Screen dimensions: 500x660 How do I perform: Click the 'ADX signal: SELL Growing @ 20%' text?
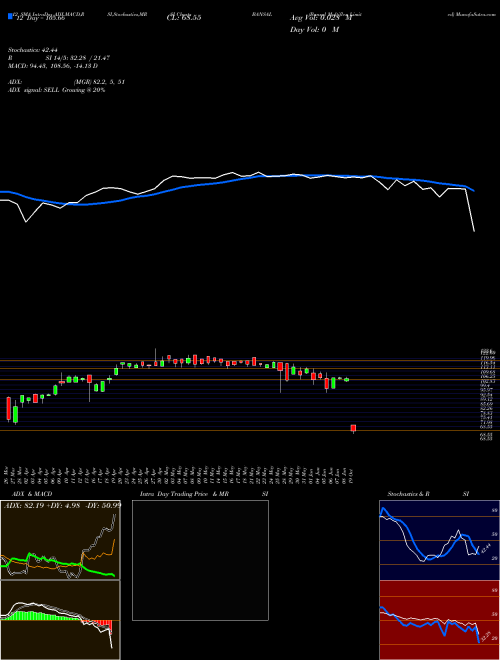[56, 90]
